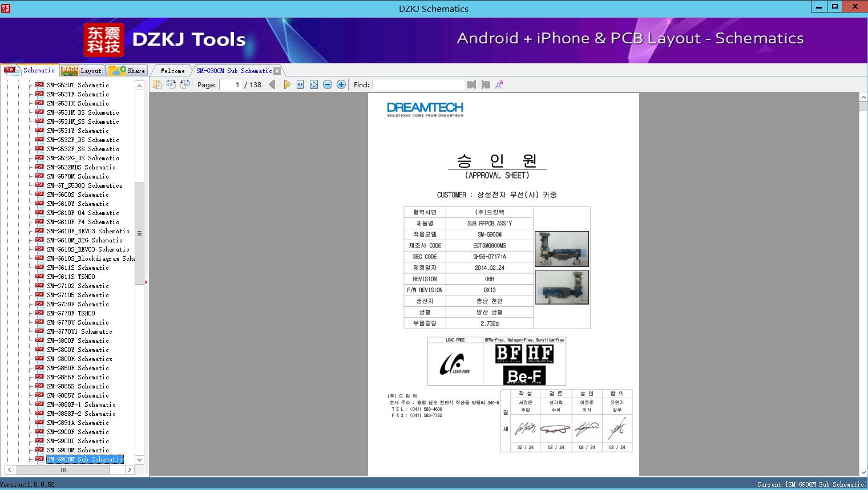Click the tree list scroll down arrow
The width and height of the screenshot is (868, 490).
[x=139, y=460]
